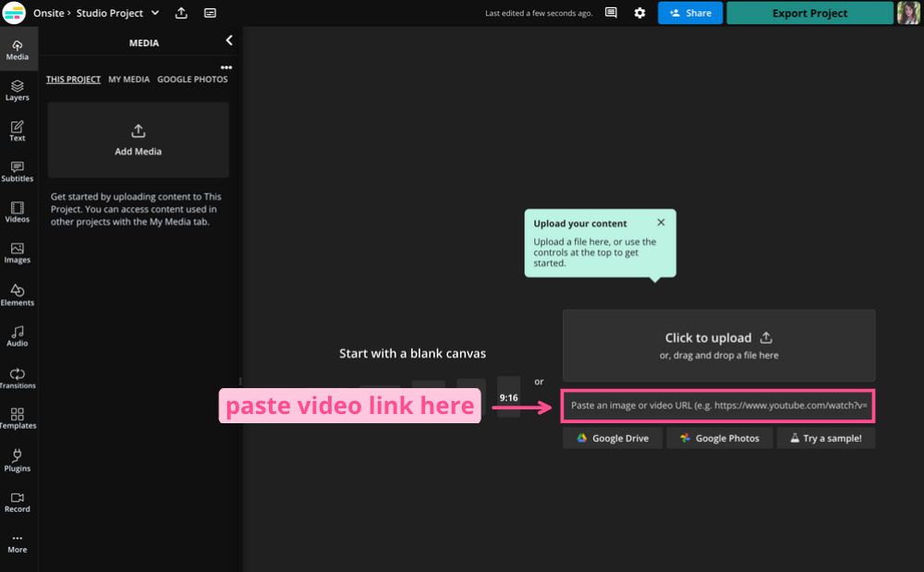Open the Videos panel
The height and width of the screenshot is (572, 924).
coord(18,213)
